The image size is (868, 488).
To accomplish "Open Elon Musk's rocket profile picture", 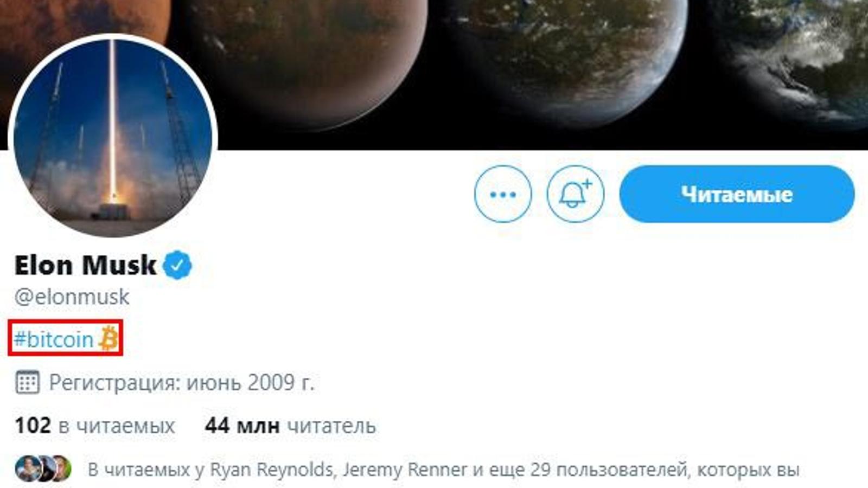I will pyautogui.click(x=113, y=136).
